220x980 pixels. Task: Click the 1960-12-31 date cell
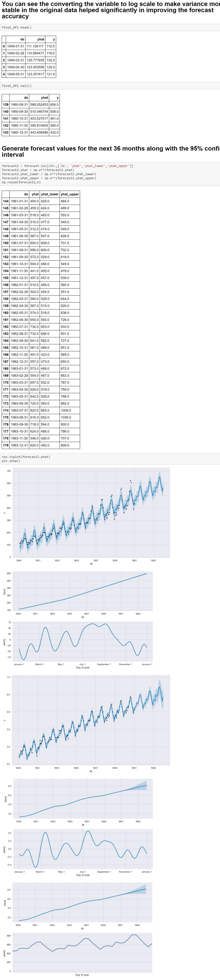point(19,132)
